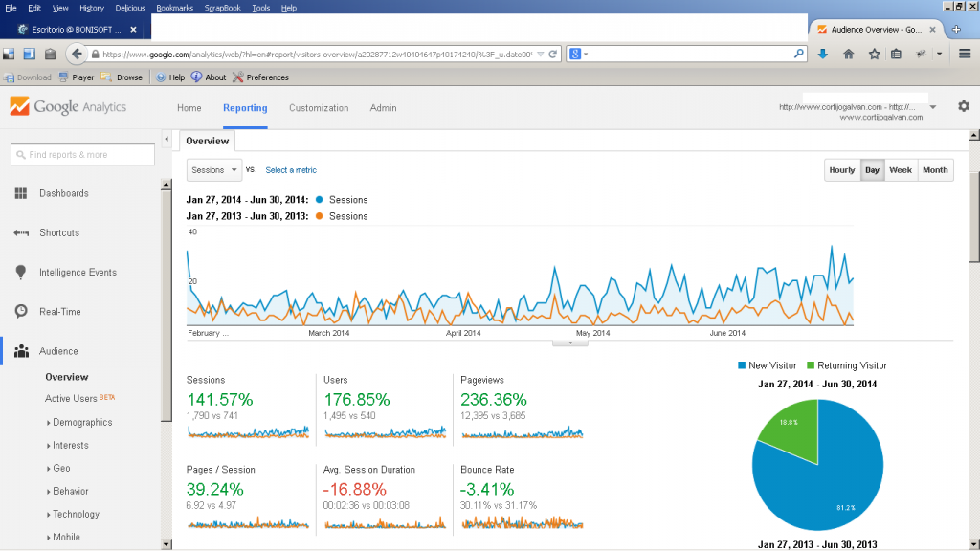Click the New Visitor blue legend swatch
The height and width of the screenshot is (551, 980).
pos(742,365)
